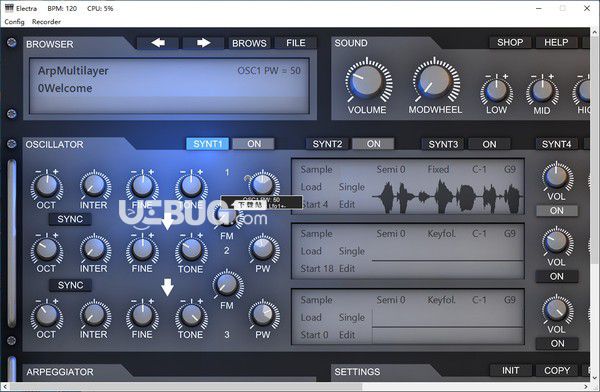Image resolution: width=600 pixels, height=392 pixels.
Task: Click the COPY settings button
Action: [x=557, y=370]
